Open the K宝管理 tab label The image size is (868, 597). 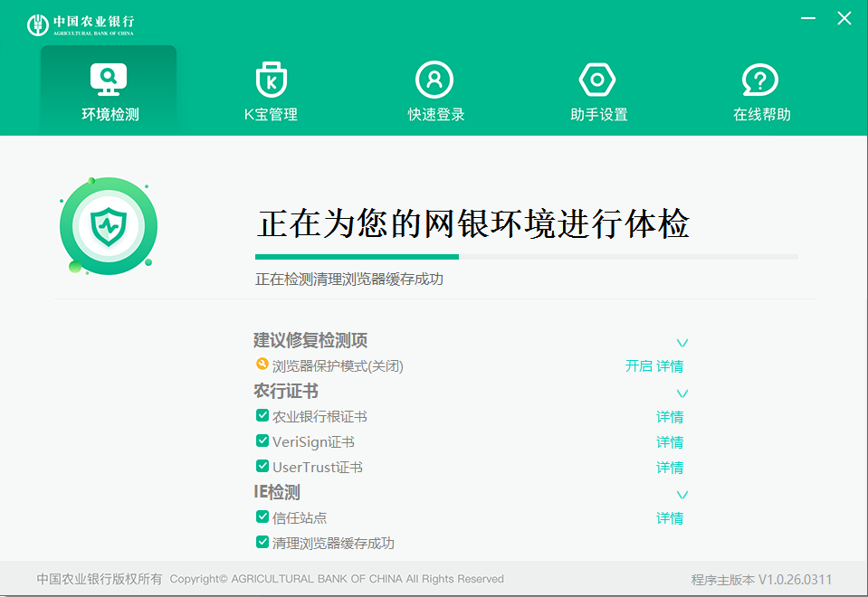pos(272,115)
